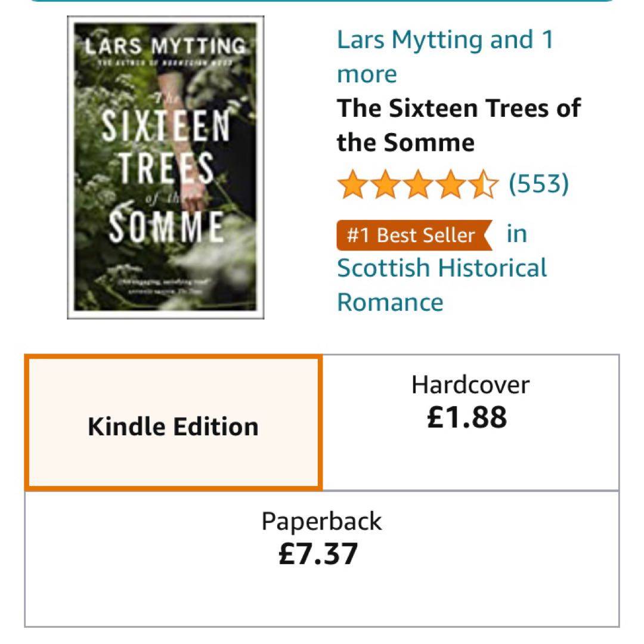This screenshot has width=644, height=644.
Task: Open the book cover image
Action: pos(166,168)
